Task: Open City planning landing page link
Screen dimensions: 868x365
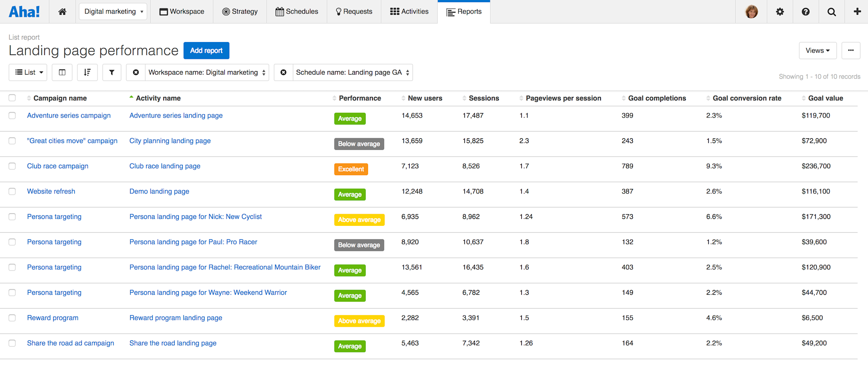Action: pyautogui.click(x=170, y=141)
